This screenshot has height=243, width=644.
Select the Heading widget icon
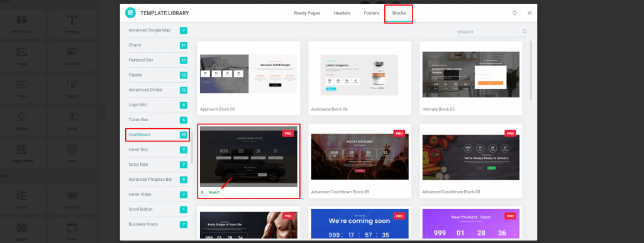click(x=72, y=20)
